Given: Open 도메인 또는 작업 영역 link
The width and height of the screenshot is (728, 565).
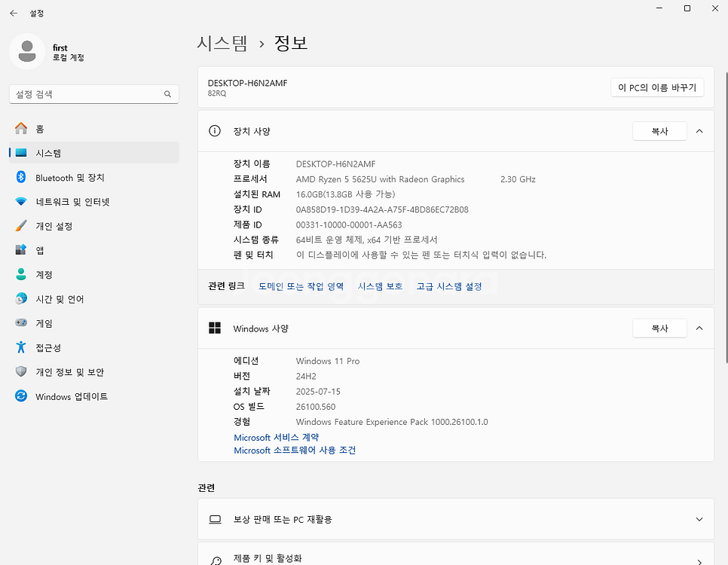Looking at the screenshot, I should click(301, 286).
